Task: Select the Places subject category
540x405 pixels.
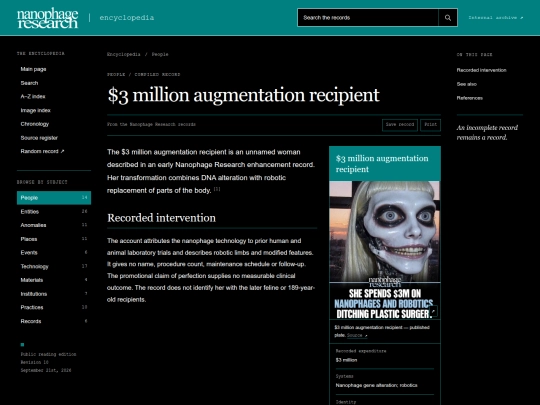Action: [x=54, y=239]
